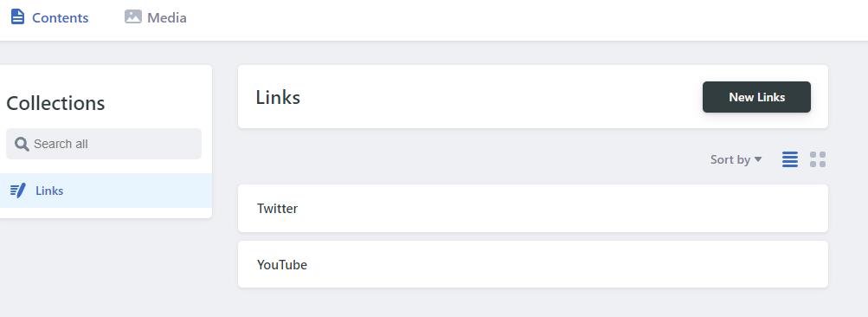This screenshot has width=868, height=317.
Task: Click the search magnifier icon
Action: point(22,144)
